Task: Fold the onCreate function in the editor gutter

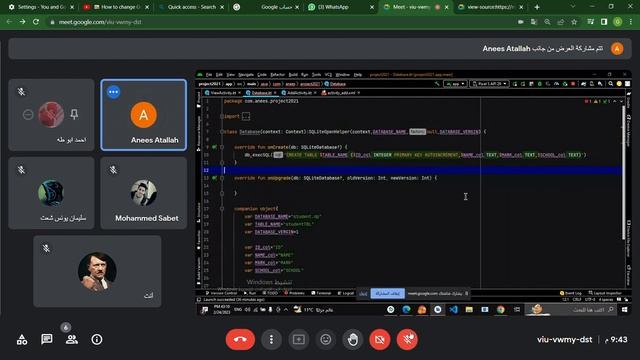Action: point(222,147)
